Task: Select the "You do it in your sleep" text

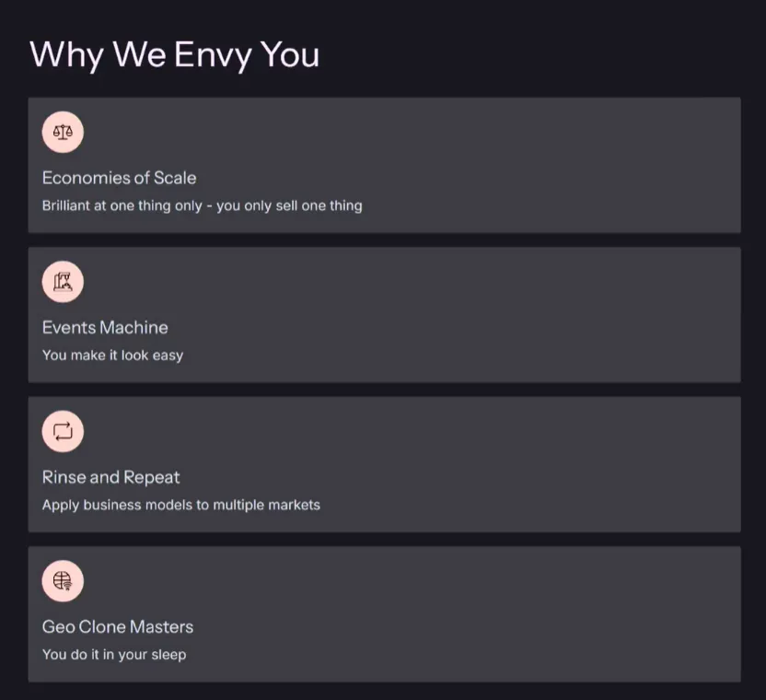Action: click(114, 654)
